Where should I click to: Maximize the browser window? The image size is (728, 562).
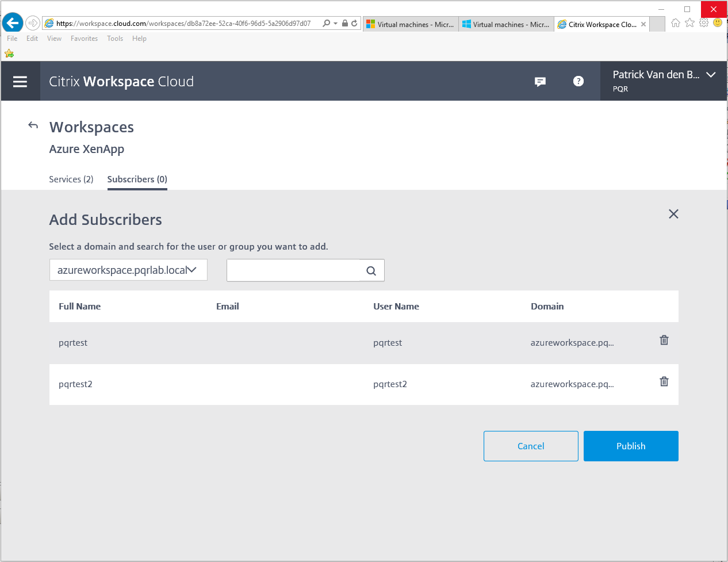687,9
